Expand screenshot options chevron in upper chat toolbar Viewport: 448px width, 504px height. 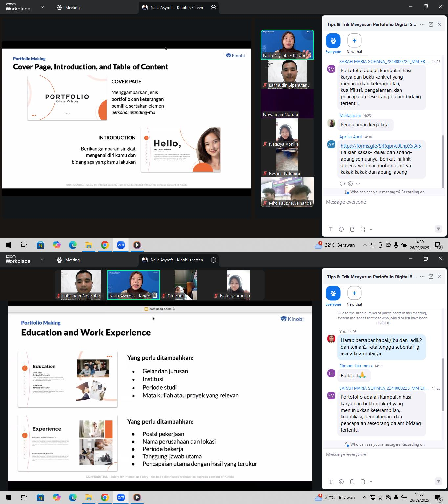[371, 229]
